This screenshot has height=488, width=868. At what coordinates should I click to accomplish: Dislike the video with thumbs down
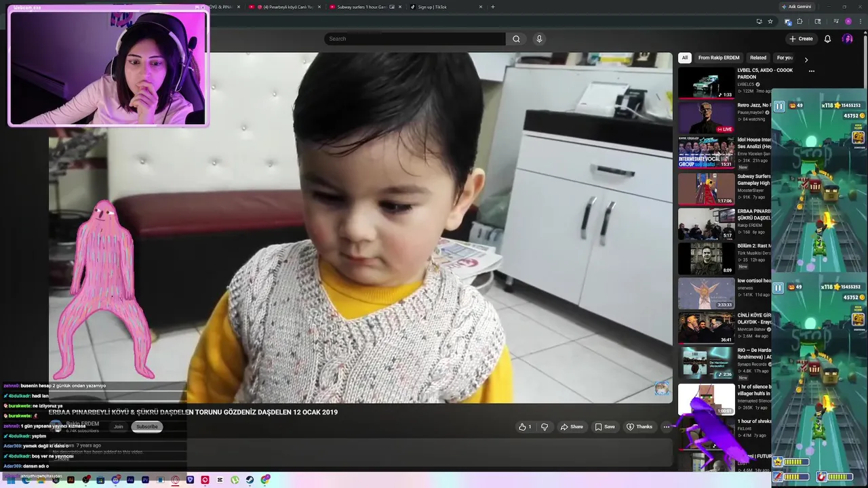[x=545, y=427]
